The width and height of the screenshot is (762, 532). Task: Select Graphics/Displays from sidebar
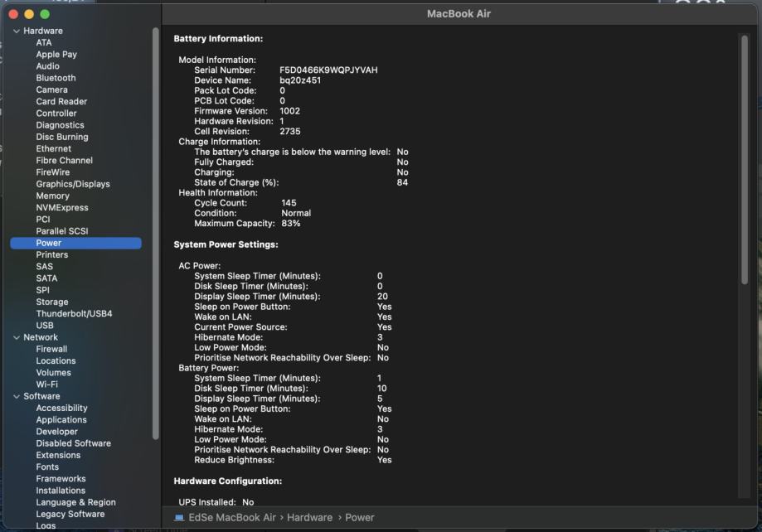click(73, 184)
